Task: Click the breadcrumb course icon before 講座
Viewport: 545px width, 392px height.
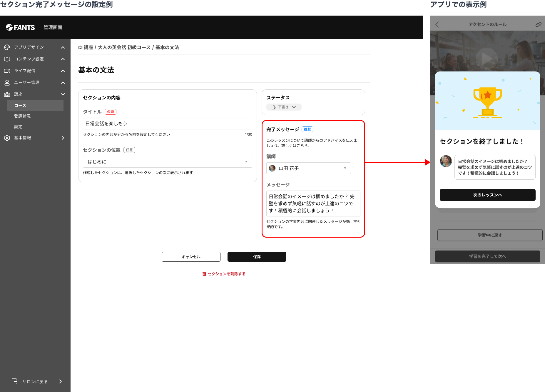Action: point(80,47)
